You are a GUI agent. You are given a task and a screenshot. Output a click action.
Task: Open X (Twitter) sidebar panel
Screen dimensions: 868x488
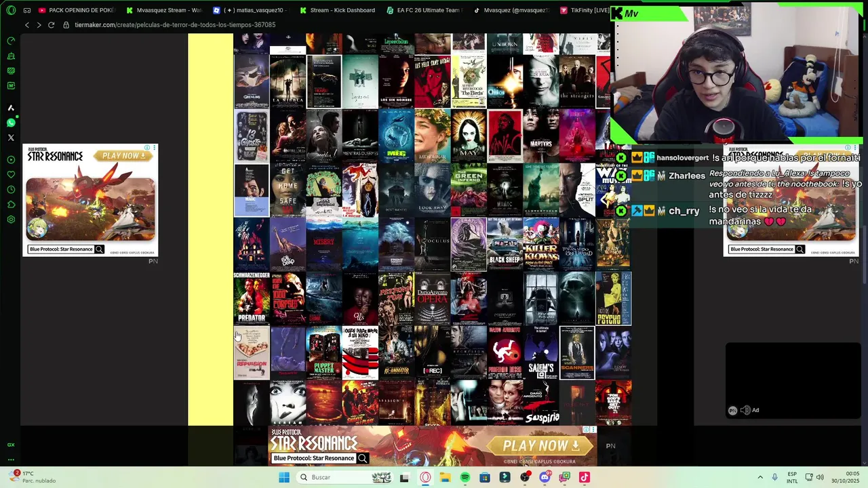click(x=11, y=138)
